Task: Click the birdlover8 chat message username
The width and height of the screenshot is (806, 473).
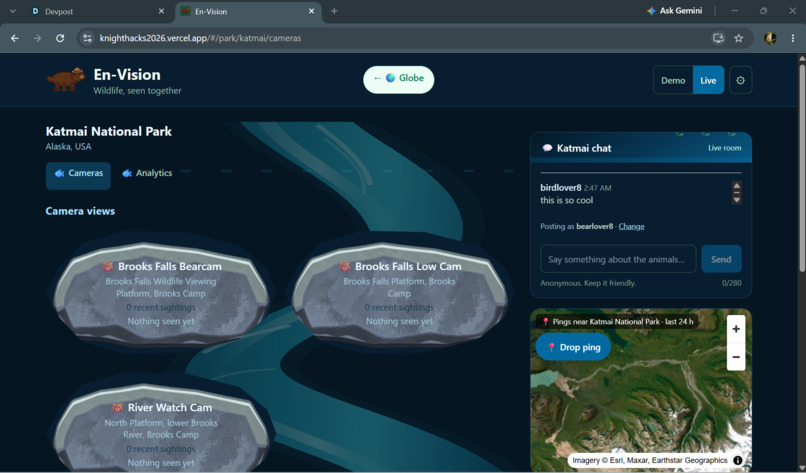Action: [560, 188]
